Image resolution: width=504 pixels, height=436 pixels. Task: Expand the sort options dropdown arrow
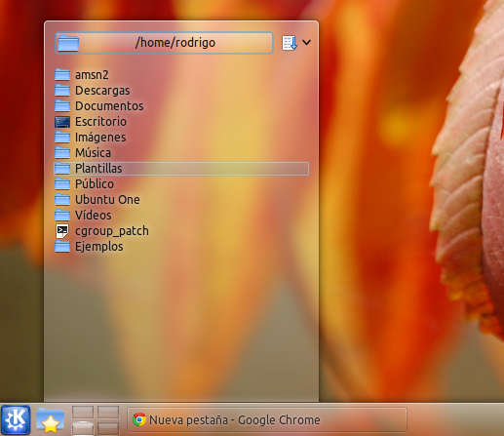(x=306, y=42)
